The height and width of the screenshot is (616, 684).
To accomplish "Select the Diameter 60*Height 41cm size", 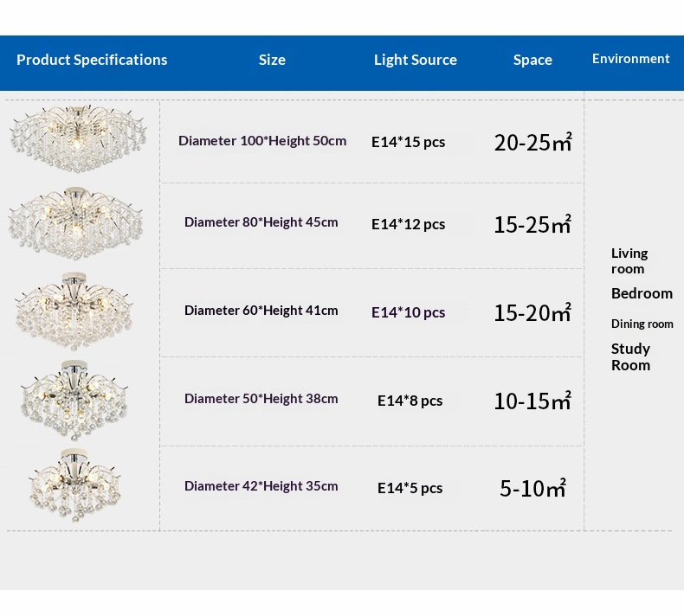I will click(x=261, y=311).
